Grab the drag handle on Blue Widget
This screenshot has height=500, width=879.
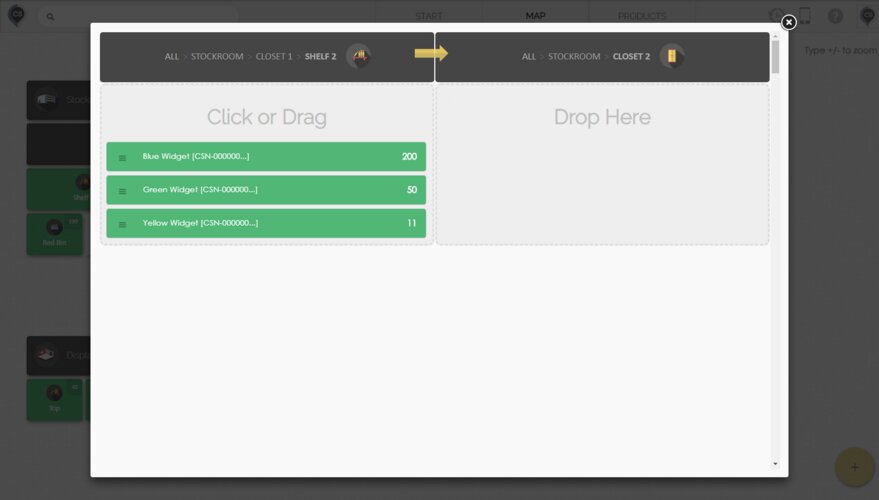pos(122,157)
